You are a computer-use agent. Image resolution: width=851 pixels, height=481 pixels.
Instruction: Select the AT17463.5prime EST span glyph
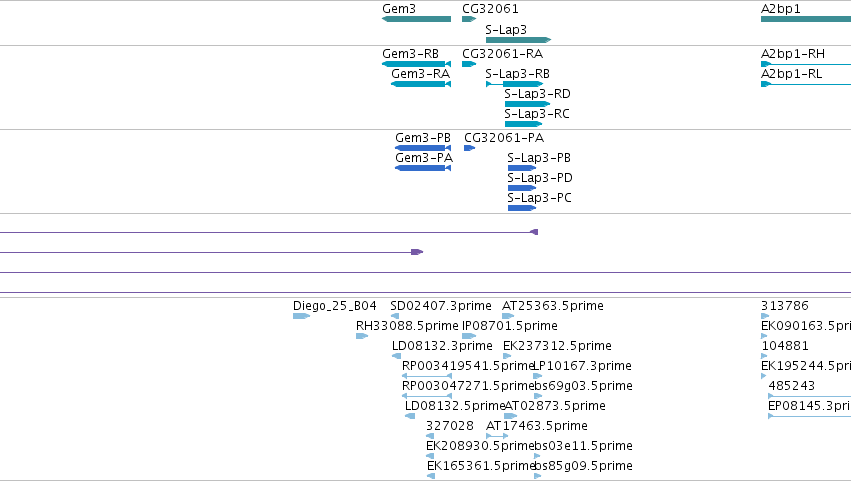pos(497,436)
